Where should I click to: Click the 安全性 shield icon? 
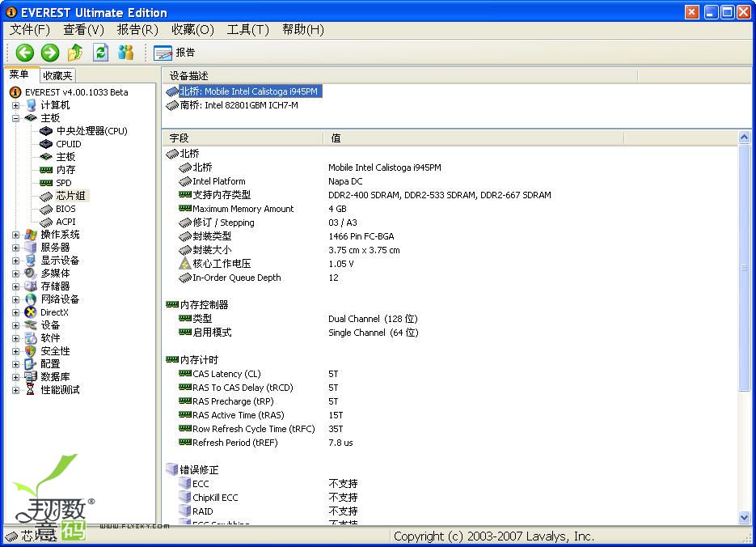coord(31,352)
